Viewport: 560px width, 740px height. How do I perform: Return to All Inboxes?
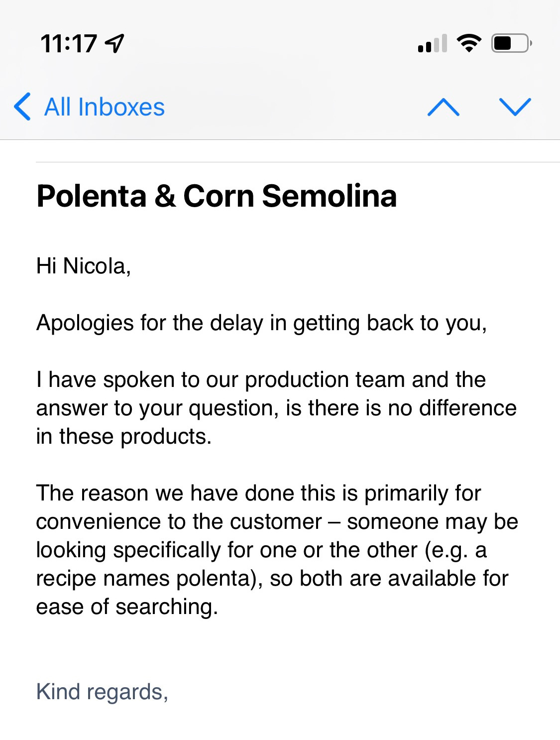tap(104, 107)
